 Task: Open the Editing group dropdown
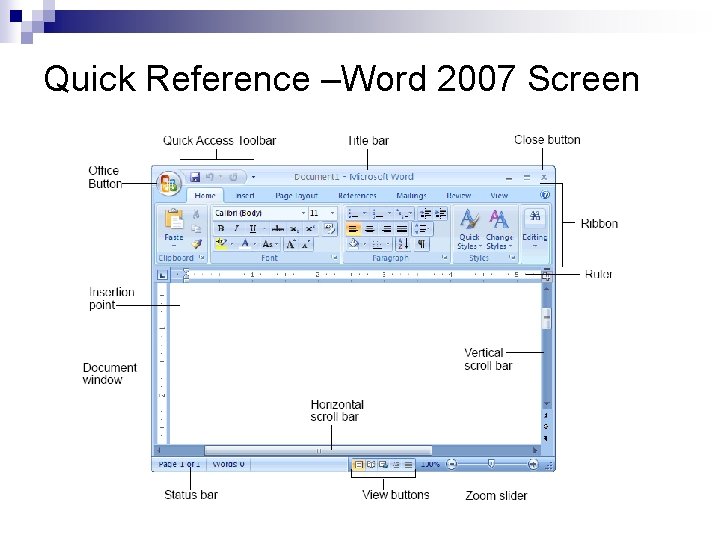click(x=534, y=229)
